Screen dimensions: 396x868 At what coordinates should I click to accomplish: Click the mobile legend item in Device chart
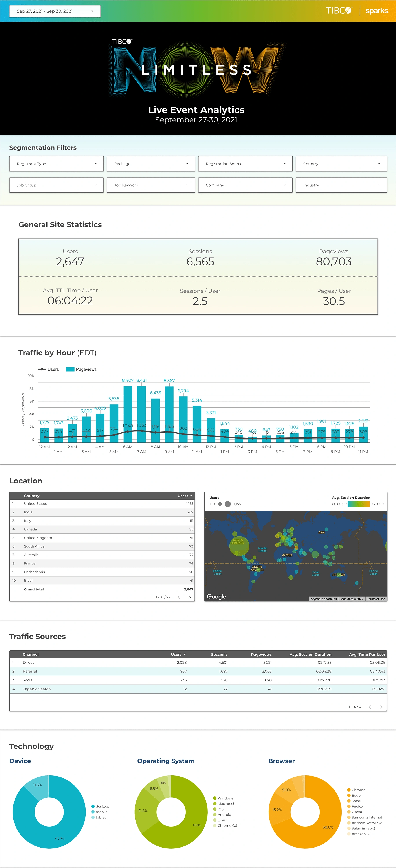point(100,812)
